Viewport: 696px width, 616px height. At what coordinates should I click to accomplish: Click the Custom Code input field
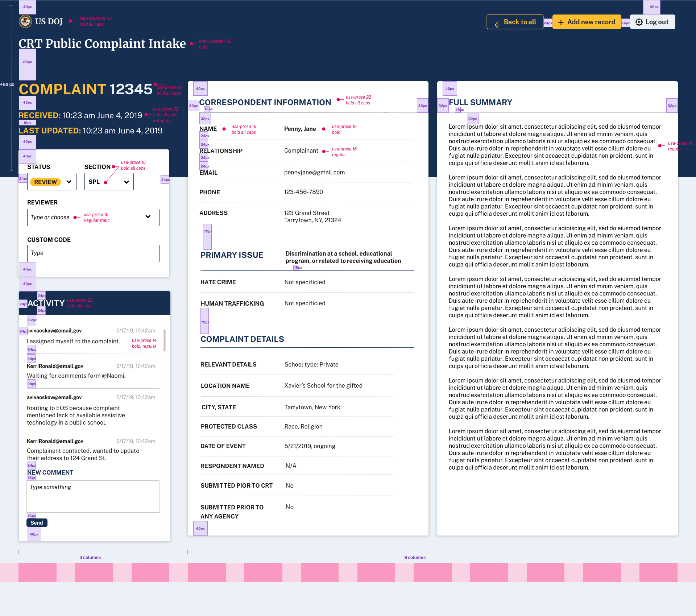[93, 253]
